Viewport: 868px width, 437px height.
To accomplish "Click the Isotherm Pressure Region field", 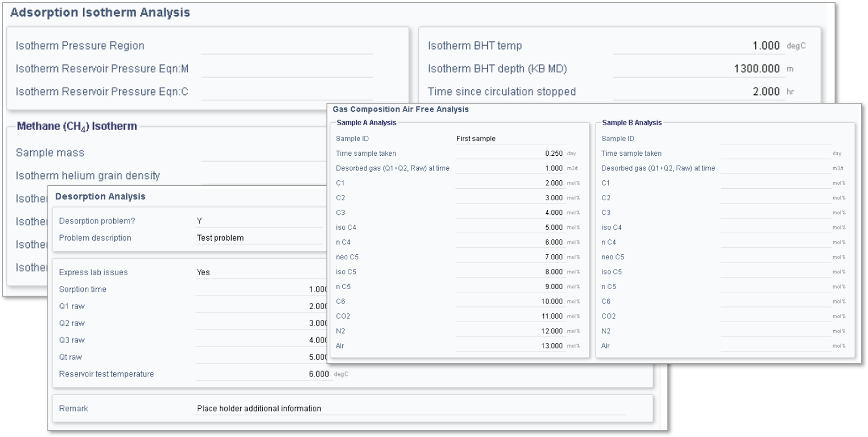I will 287,46.
